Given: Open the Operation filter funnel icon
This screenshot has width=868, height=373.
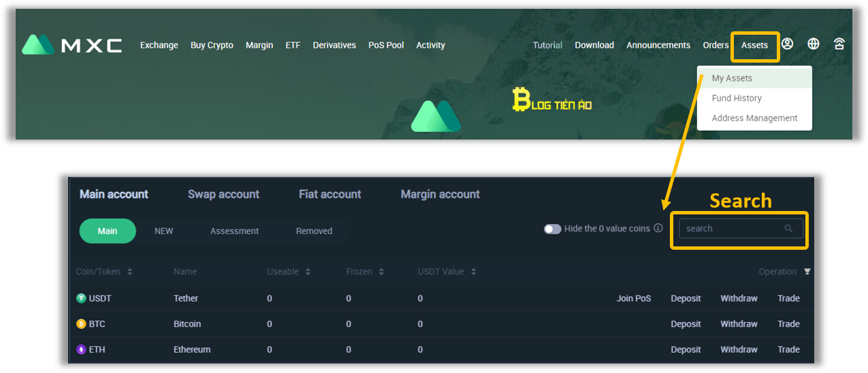Looking at the screenshot, I should click(x=807, y=272).
